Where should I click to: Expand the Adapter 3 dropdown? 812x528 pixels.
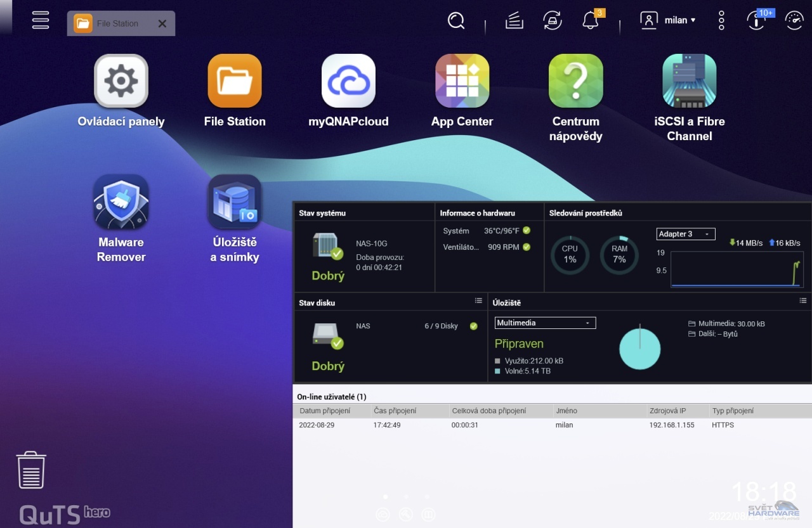686,234
